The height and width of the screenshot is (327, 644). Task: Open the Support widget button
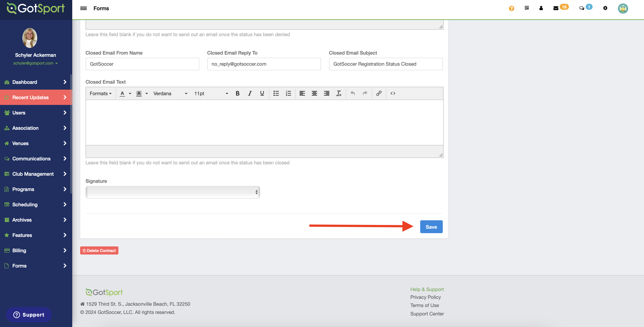click(x=29, y=315)
